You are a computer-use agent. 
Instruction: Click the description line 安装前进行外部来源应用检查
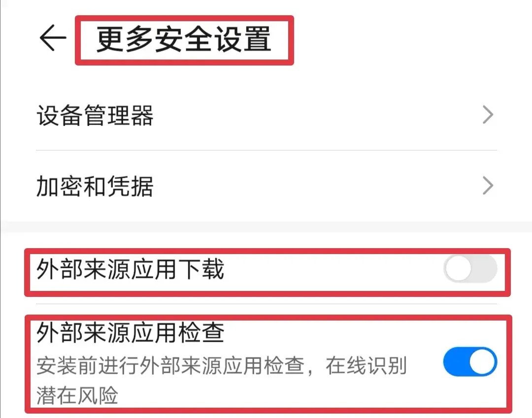click(x=170, y=366)
